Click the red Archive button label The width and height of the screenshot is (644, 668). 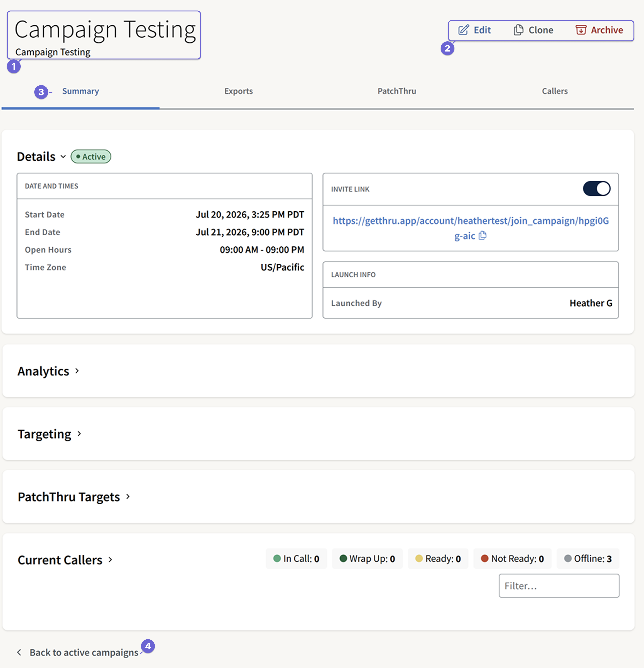[607, 30]
